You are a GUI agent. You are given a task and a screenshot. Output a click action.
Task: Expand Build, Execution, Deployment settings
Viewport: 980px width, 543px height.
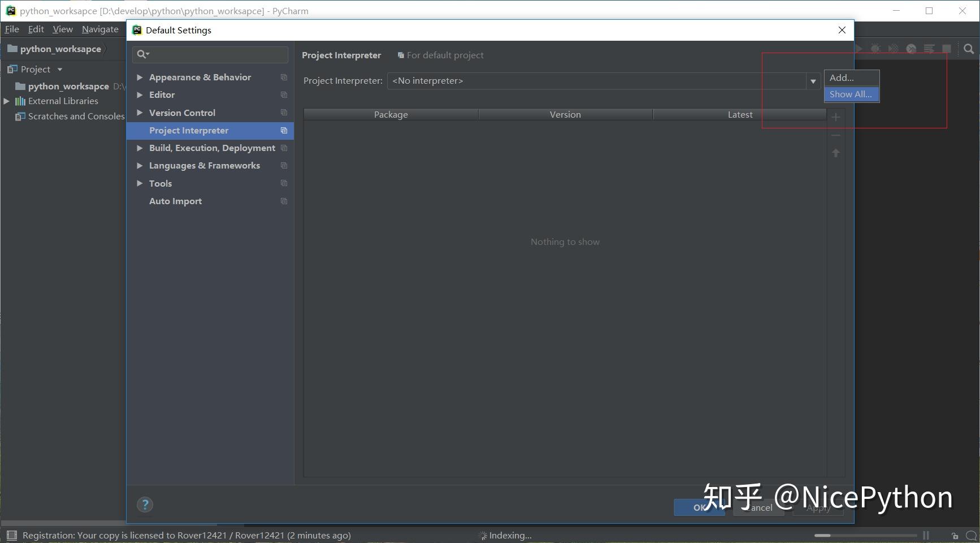(140, 148)
